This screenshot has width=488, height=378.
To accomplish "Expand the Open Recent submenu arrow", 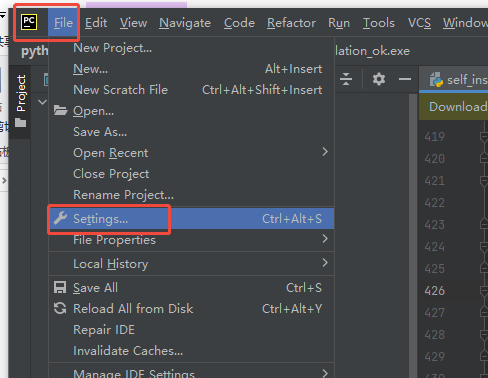I will tap(325, 152).
